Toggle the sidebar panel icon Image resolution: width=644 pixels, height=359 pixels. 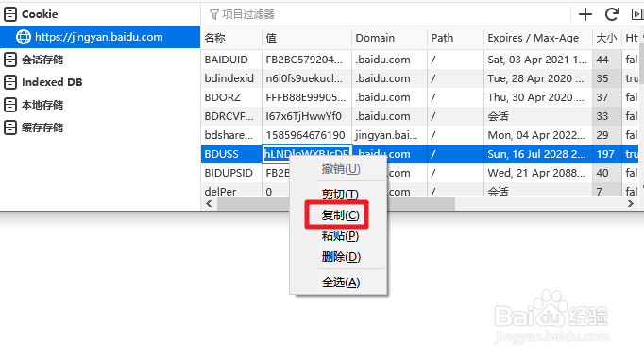tap(637, 14)
